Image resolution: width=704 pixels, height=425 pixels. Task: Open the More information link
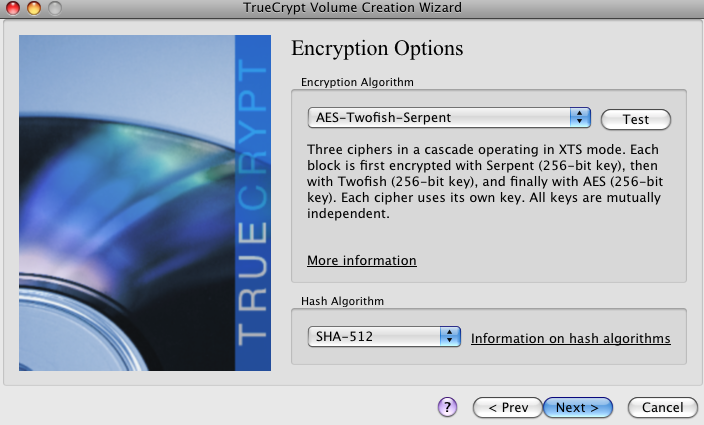click(362, 260)
